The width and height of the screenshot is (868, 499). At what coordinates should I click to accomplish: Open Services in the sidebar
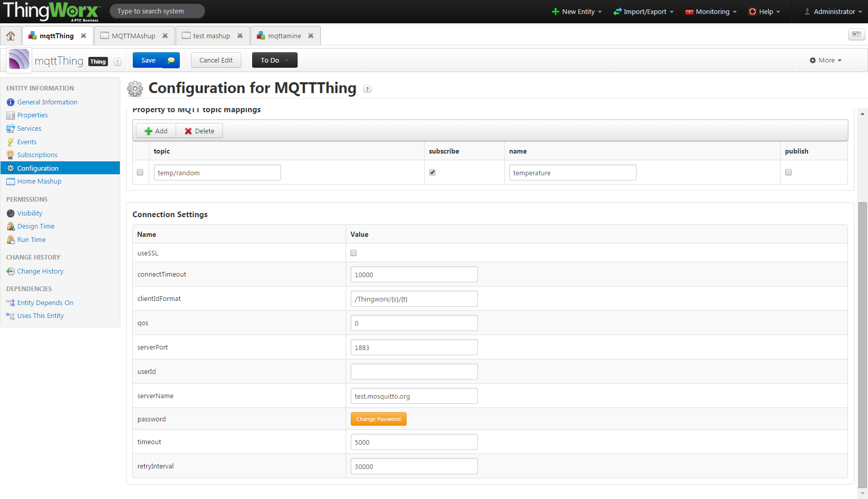click(29, 129)
